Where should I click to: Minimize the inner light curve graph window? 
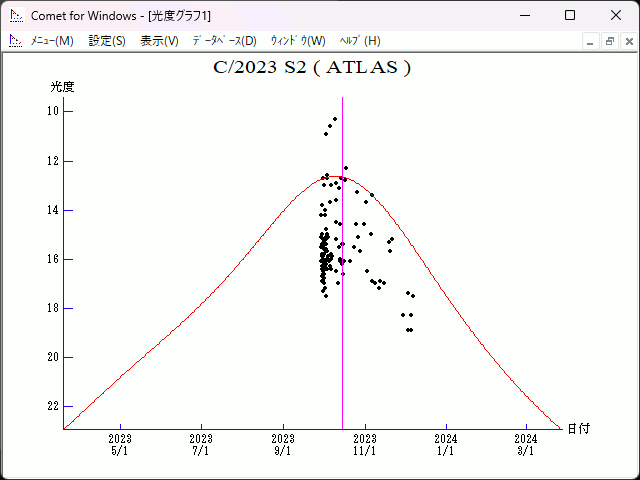(x=591, y=41)
